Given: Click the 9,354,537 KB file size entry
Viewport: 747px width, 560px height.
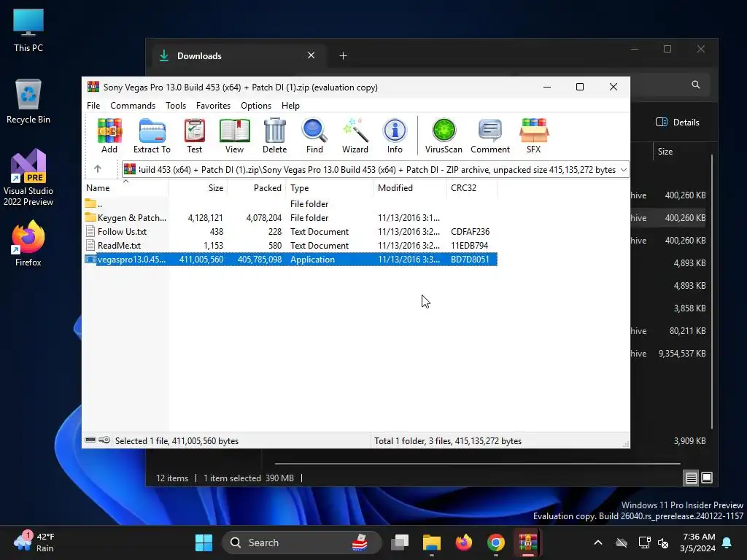Looking at the screenshot, I should coord(682,354).
